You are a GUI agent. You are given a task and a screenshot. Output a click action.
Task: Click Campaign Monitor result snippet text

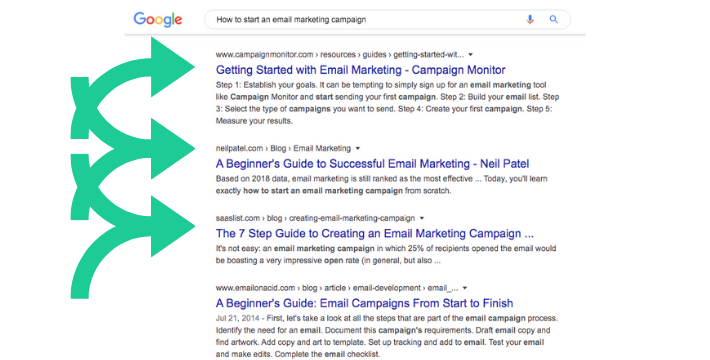click(387, 103)
